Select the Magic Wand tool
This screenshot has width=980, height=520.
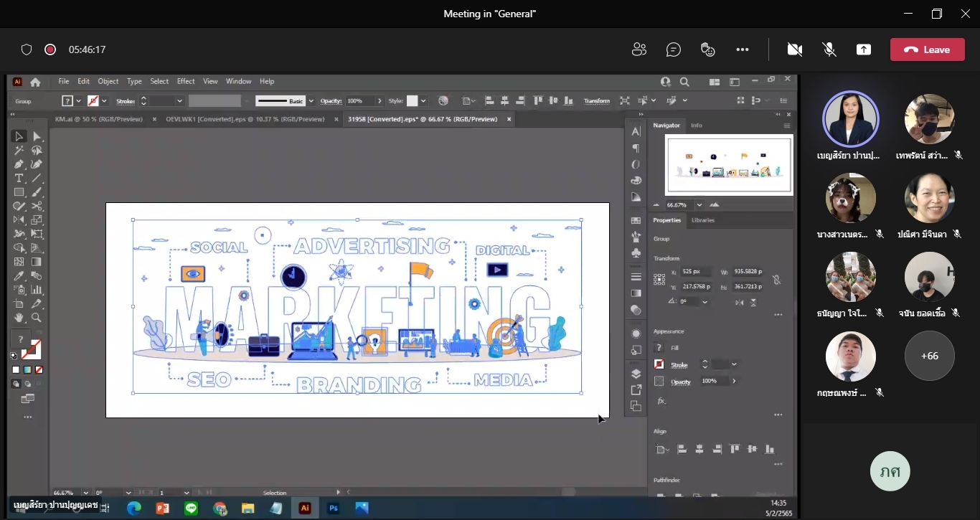click(19, 151)
